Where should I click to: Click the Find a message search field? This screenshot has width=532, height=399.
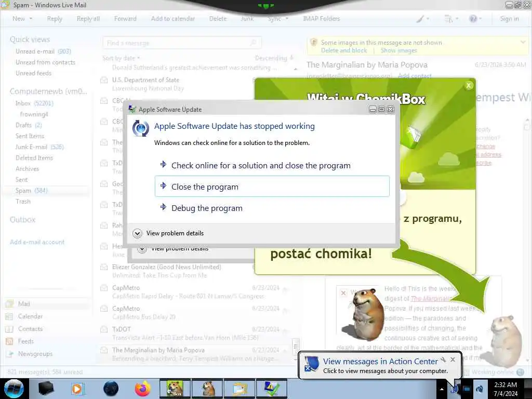(182, 43)
